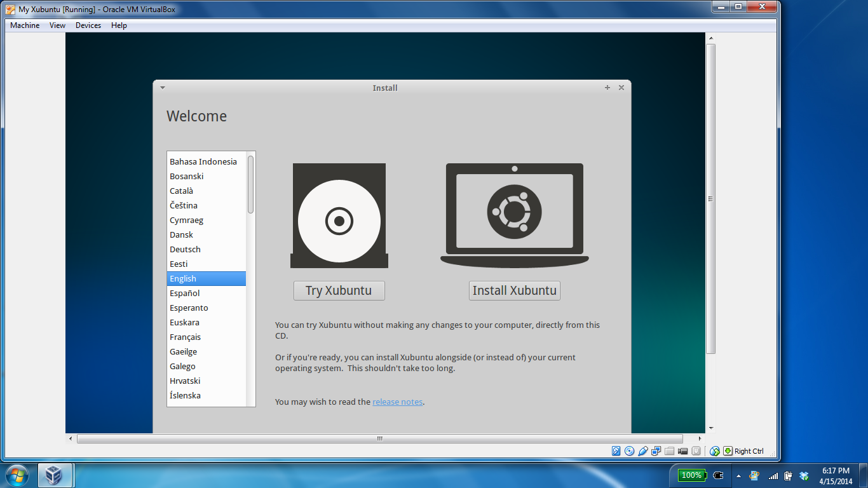Click VM horizontal scrollbar left arrow
Image resolution: width=868 pixels, height=488 pixels.
click(x=71, y=438)
